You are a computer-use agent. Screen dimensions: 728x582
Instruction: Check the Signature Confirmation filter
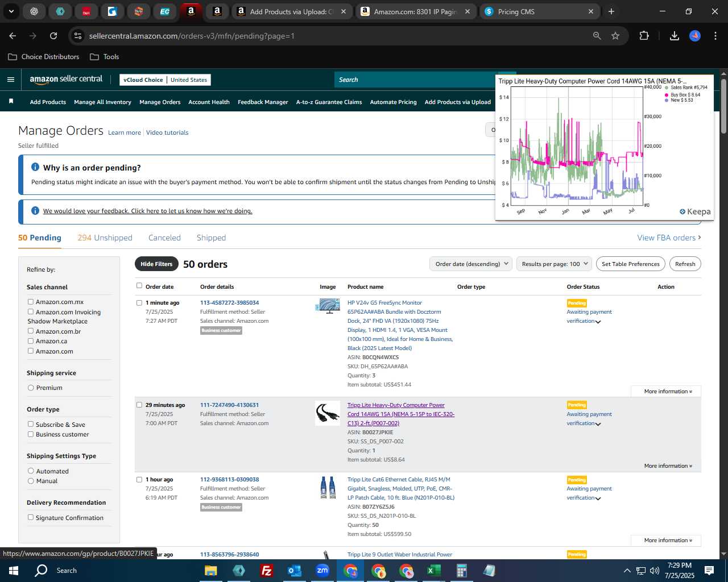tap(31, 517)
